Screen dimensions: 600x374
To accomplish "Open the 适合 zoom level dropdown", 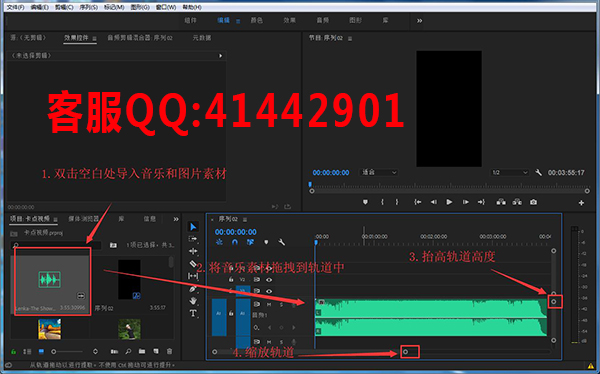I will [378, 173].
